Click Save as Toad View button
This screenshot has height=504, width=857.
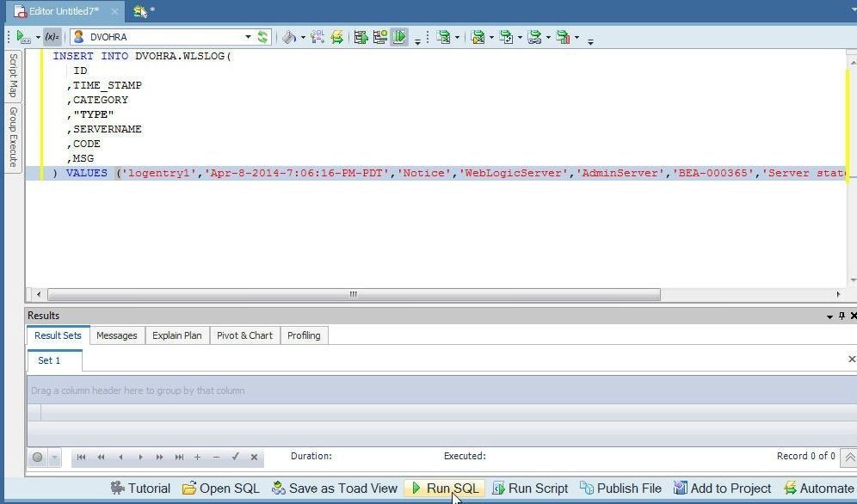click(335, 489)
